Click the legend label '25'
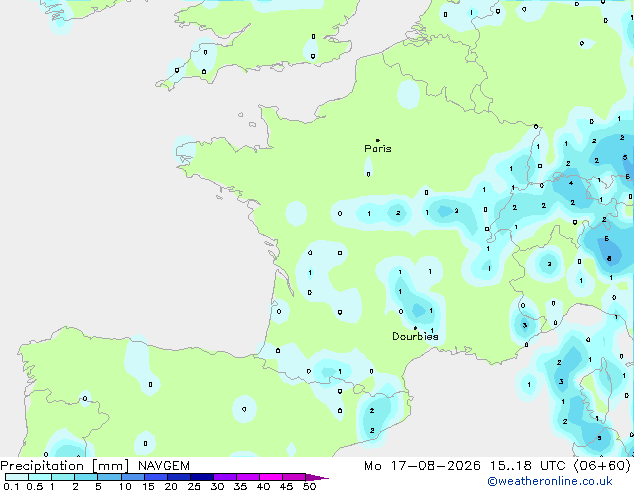 pyautogui.click(x=194, y=486)
